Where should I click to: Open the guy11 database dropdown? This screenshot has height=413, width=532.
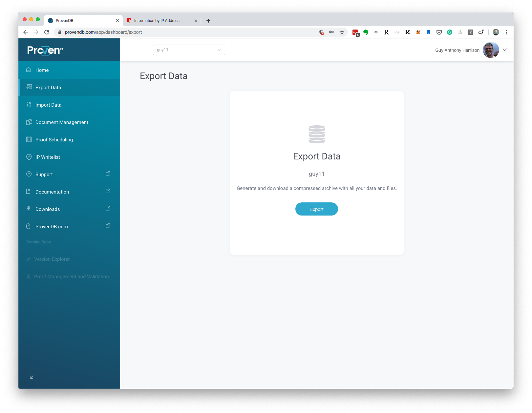[189, 50]
